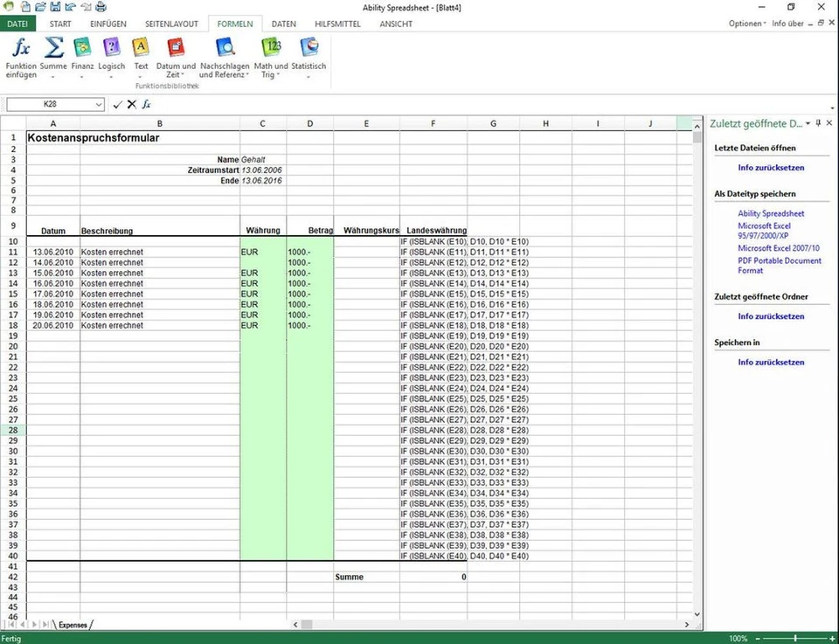Viewport: 839px width, 644px height.
Task: Switch to the DATEN ribbon tab
Action: coord(283,24)
